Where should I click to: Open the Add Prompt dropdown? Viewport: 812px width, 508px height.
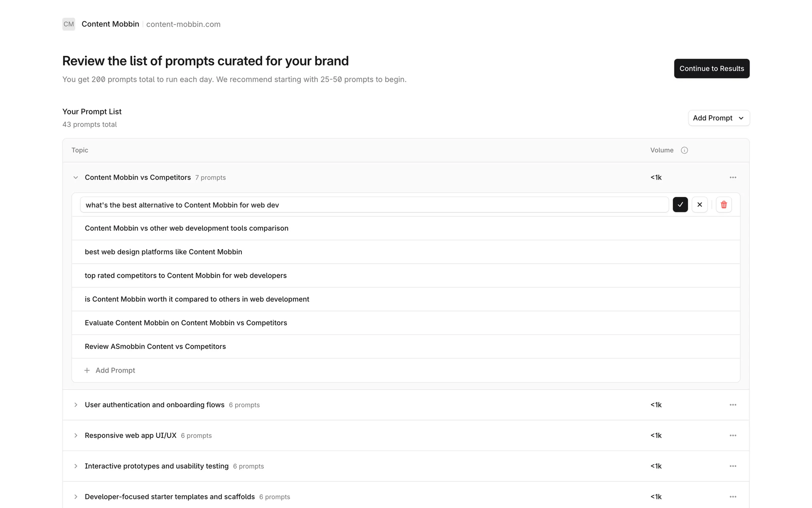719,118
